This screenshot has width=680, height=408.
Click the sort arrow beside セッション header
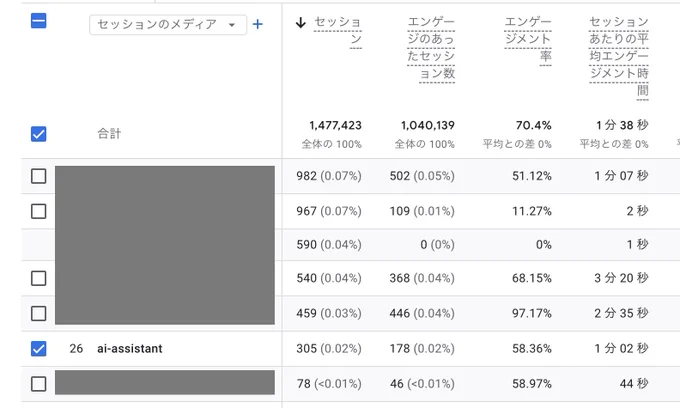click(301, 23)
